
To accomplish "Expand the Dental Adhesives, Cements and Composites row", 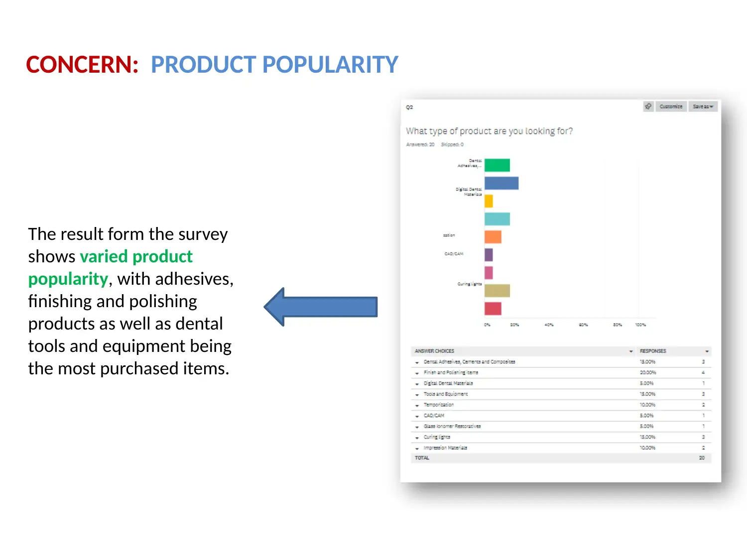I will [x=417, y=362].
